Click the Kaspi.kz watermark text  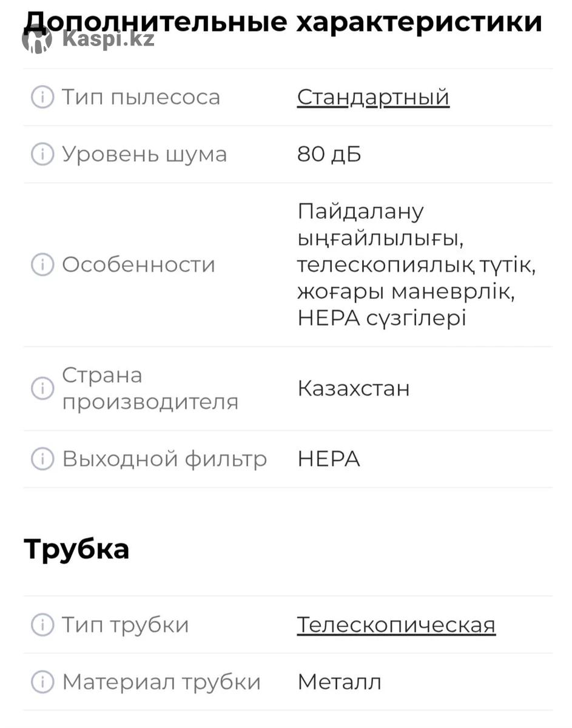point(108,40)
